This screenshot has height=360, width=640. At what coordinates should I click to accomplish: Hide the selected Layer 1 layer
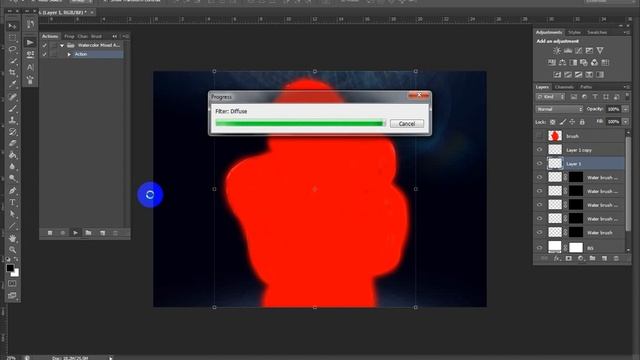(x=540, y=164)
